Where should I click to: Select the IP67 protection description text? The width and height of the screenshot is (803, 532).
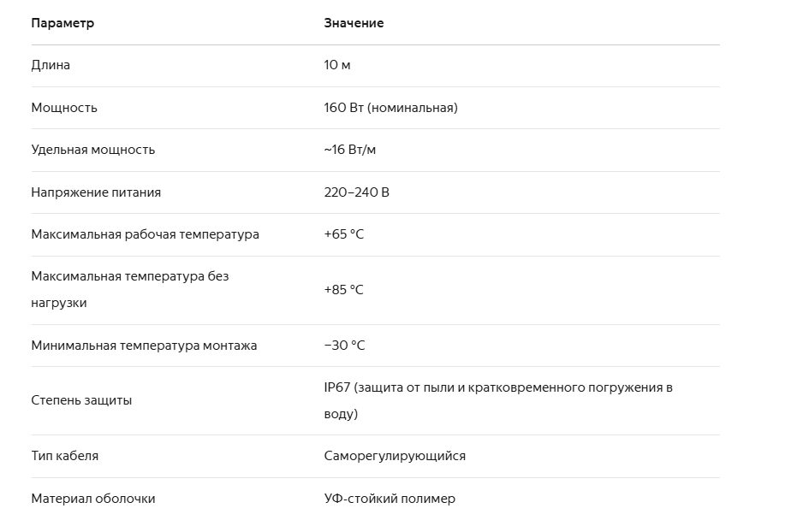(498, 400)
